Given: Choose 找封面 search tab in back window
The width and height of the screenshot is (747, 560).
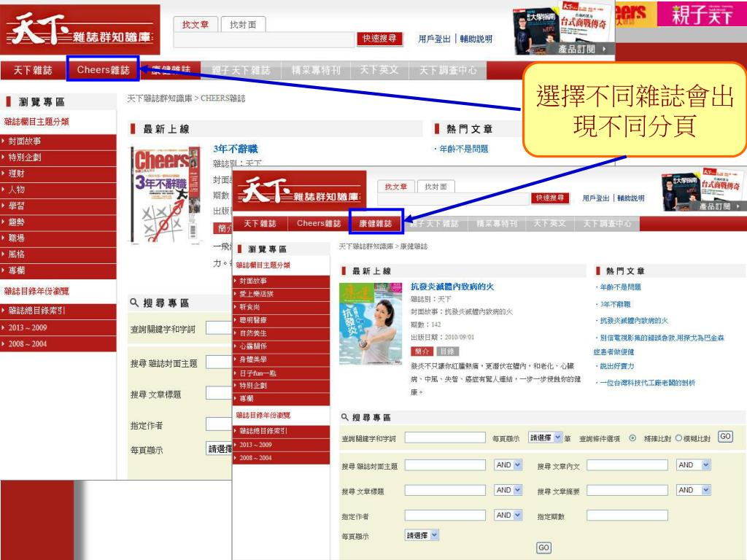Looking at the screenshot, I should click(243, 24).
